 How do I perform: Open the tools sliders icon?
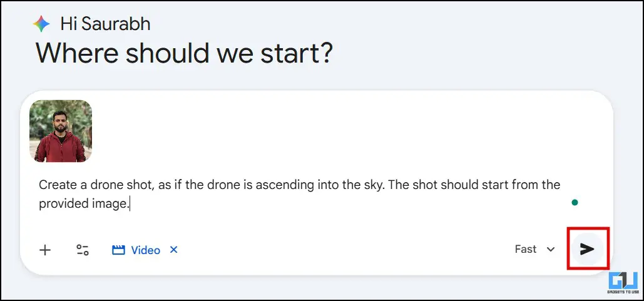click(x=83, y=250)
